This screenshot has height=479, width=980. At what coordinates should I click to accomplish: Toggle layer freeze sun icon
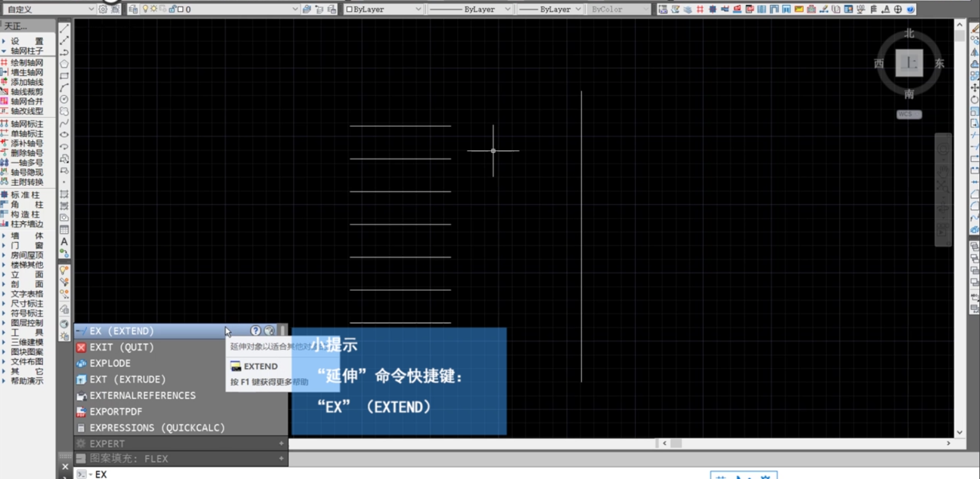pos(153,9)
